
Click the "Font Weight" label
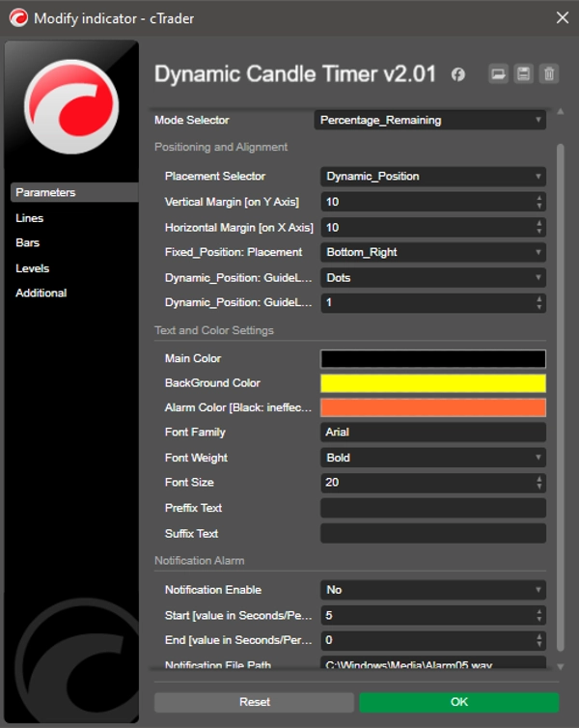click(196, 458)
